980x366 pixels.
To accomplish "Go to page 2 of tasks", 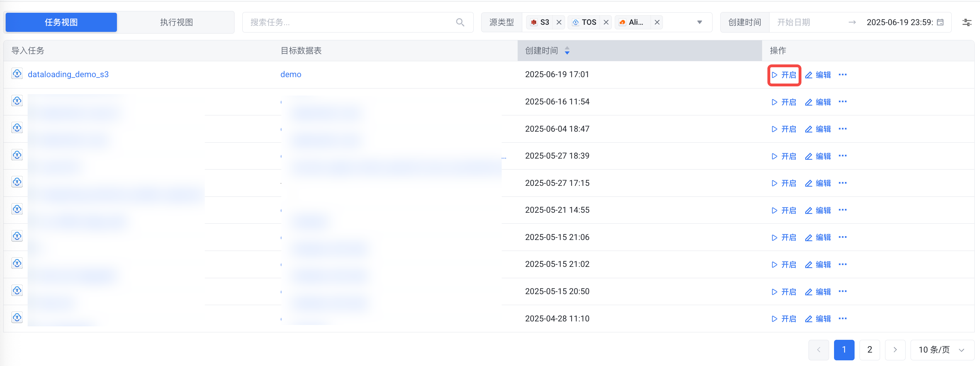I will [x=869, y=350].
